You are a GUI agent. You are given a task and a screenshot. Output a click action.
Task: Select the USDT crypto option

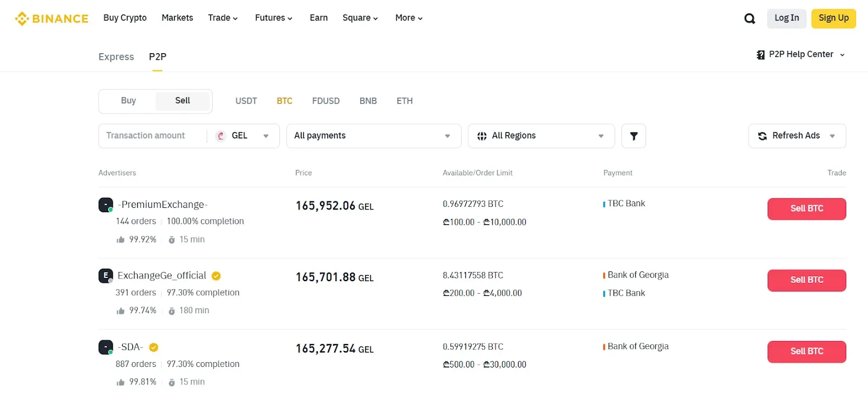pos(246,101)
